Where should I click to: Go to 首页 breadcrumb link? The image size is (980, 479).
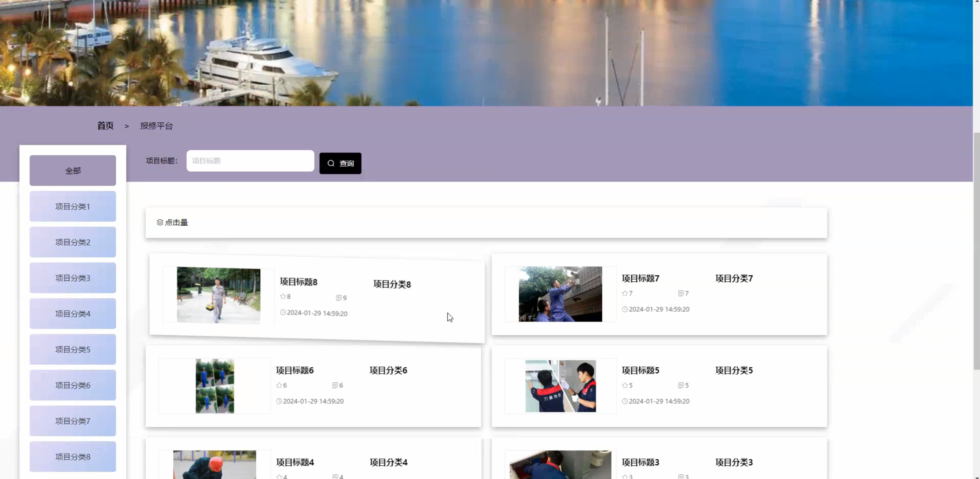tap(105, 126)
